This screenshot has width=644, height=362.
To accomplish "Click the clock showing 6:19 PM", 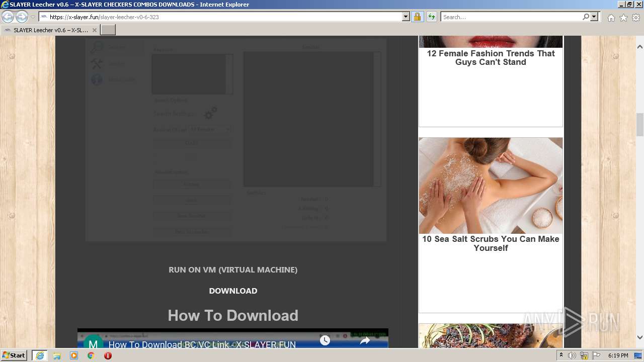I will pyautogui.click(x=618, y=355).
